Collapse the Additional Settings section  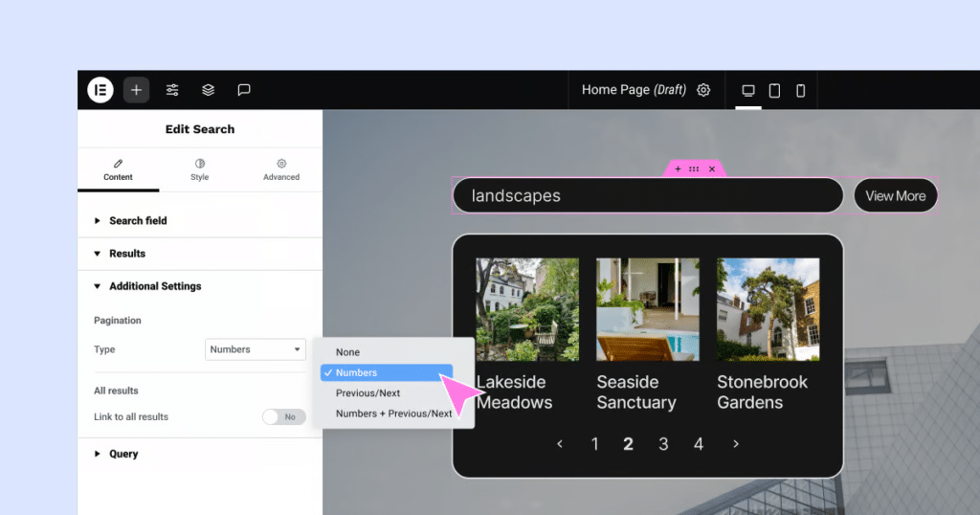click(x=200, y=286)
